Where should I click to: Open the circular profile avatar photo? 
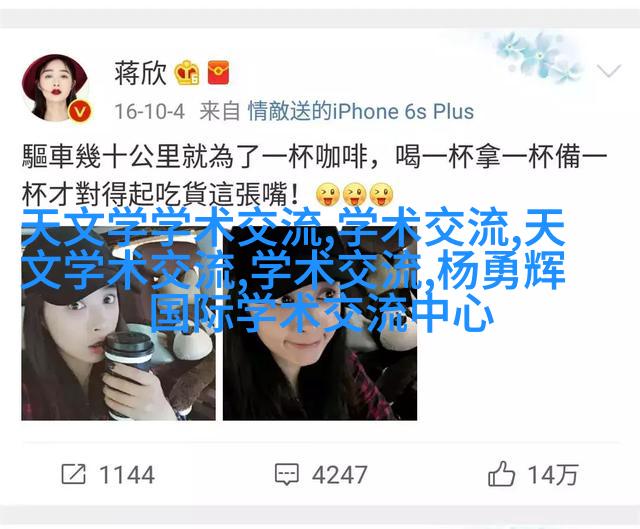pos(55,88)
